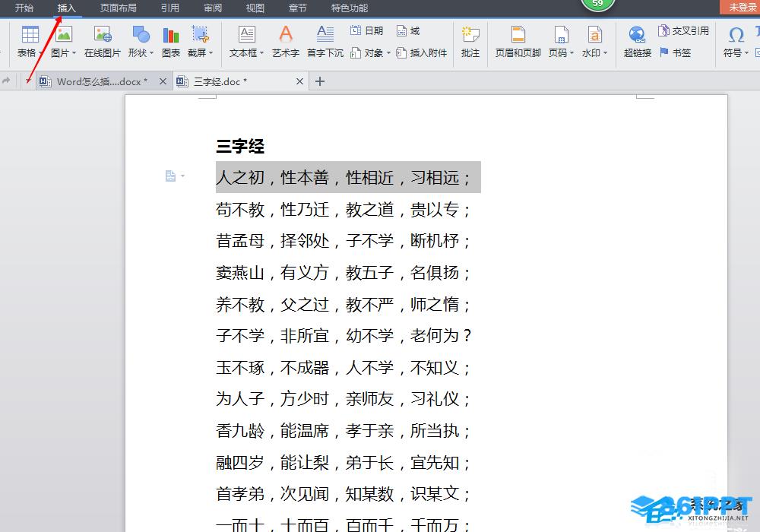
Task: Expand the 文本框 dropdown arrow
Action: (x=261, y=52)
